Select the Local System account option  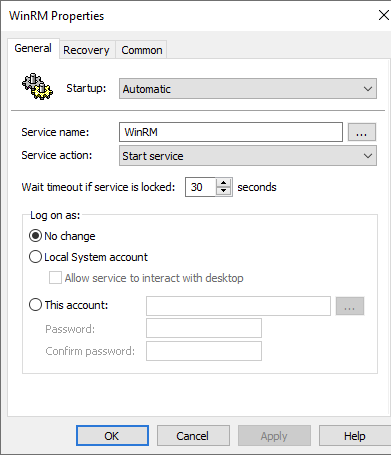coord(36,257)
